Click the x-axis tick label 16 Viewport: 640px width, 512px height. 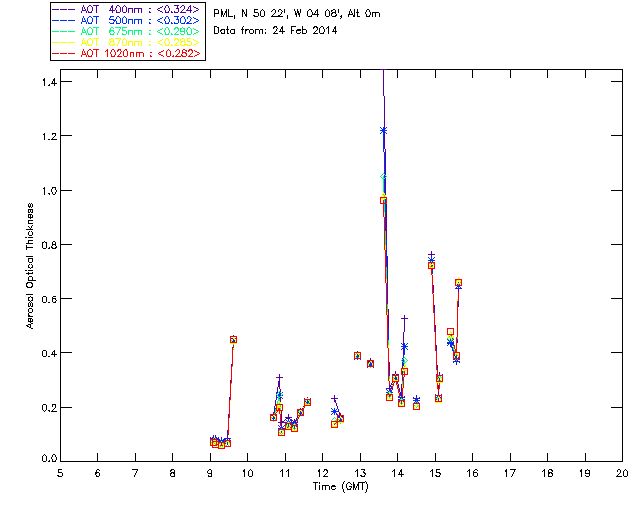point(473,473)
